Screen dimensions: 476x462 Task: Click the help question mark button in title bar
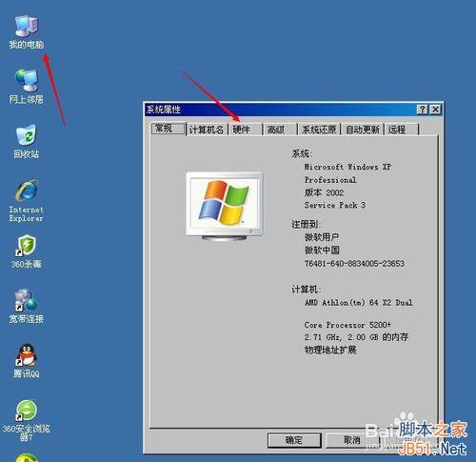tap(423, 110)
